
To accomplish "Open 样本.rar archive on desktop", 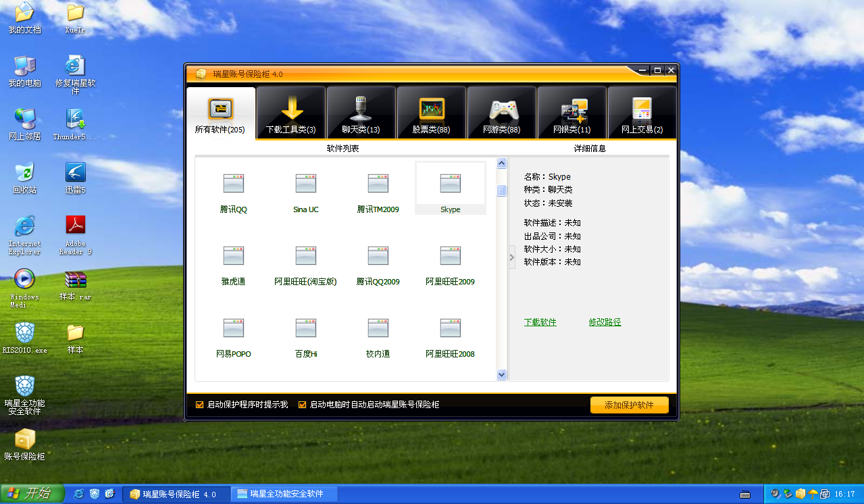I will (75, 284).
